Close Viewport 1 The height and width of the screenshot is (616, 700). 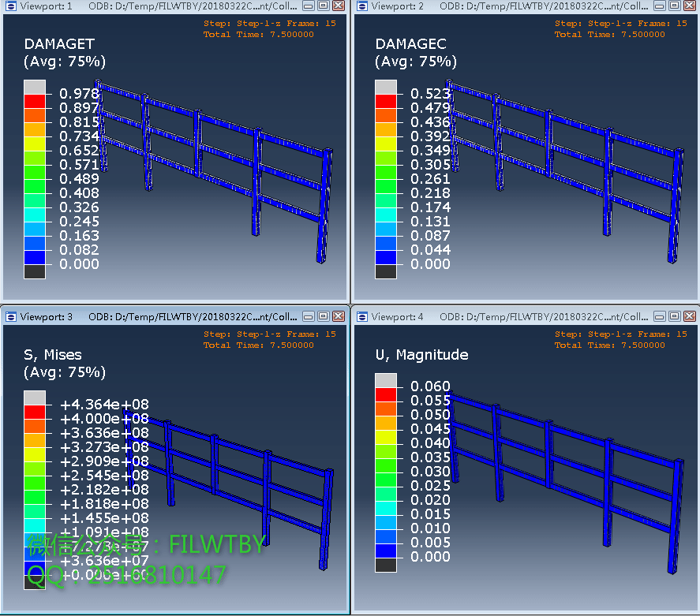pos(339,6)
